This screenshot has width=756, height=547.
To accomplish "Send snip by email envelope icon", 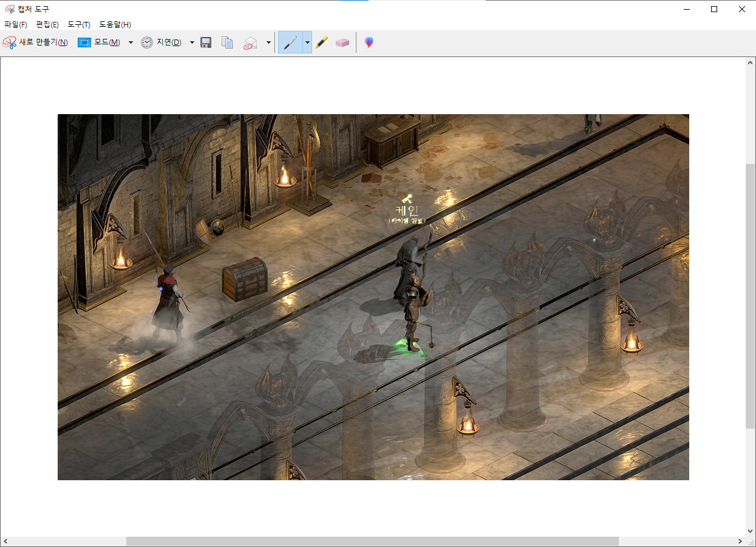I will coord(250,42).
